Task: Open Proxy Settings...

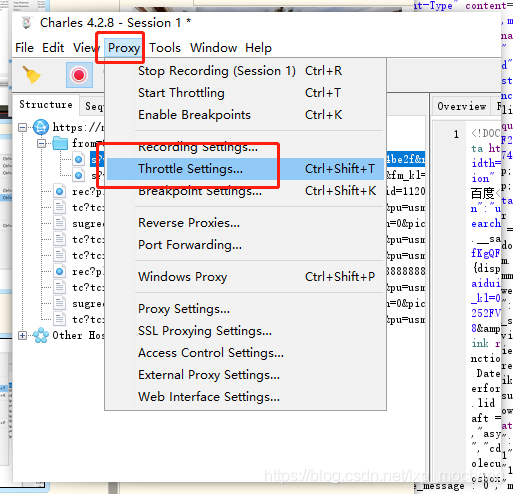Action: tap(245, 309)
